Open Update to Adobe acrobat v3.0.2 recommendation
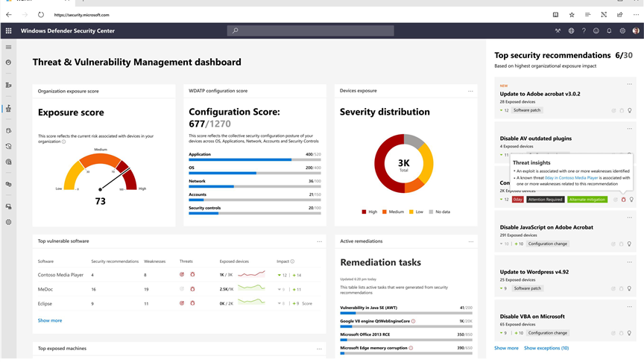 [540, 94]
